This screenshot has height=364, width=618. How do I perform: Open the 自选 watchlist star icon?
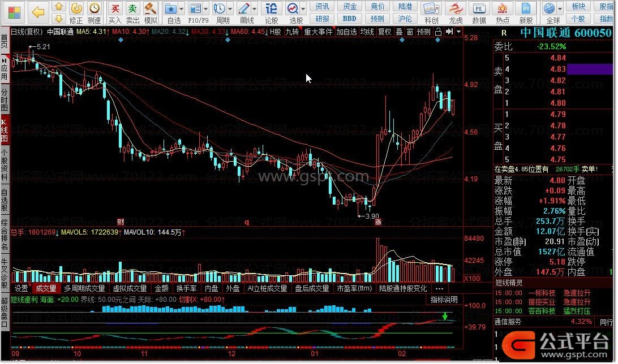click(171, 12)
